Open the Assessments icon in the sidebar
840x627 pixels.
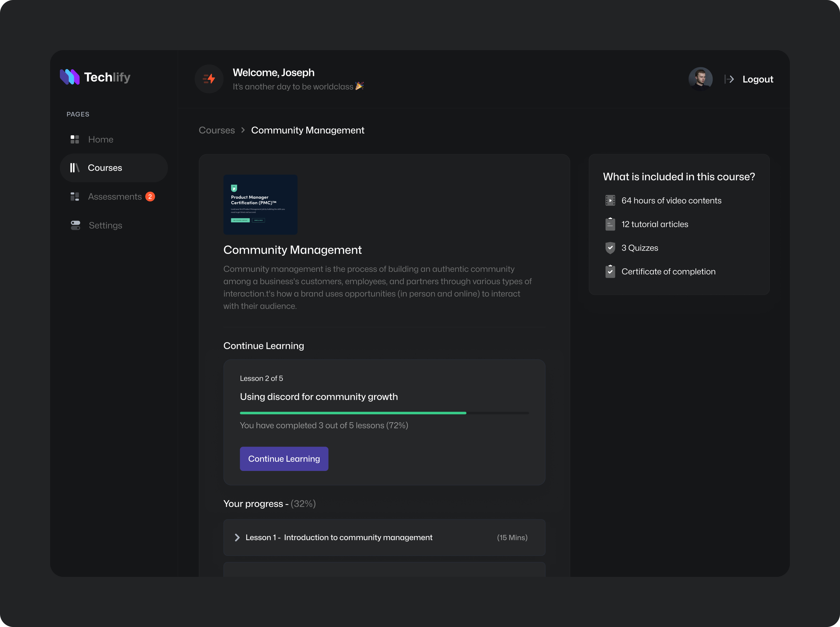[x=75, y=197]
